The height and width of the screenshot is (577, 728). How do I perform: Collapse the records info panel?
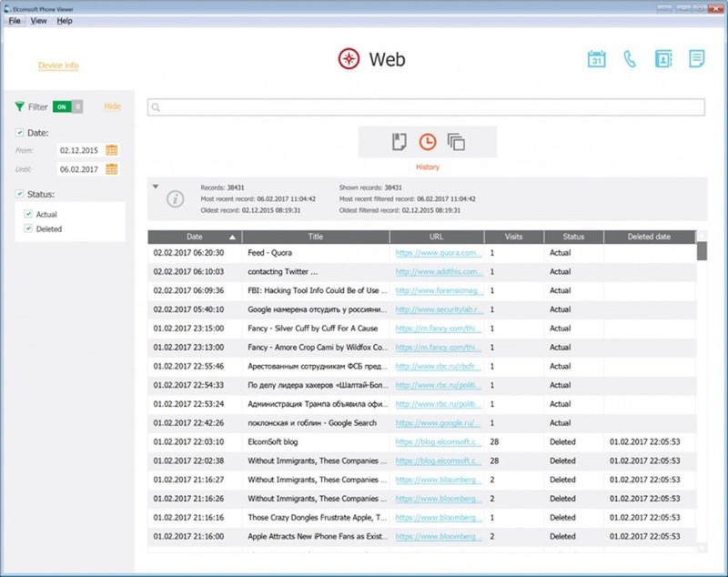coord(155,186)
